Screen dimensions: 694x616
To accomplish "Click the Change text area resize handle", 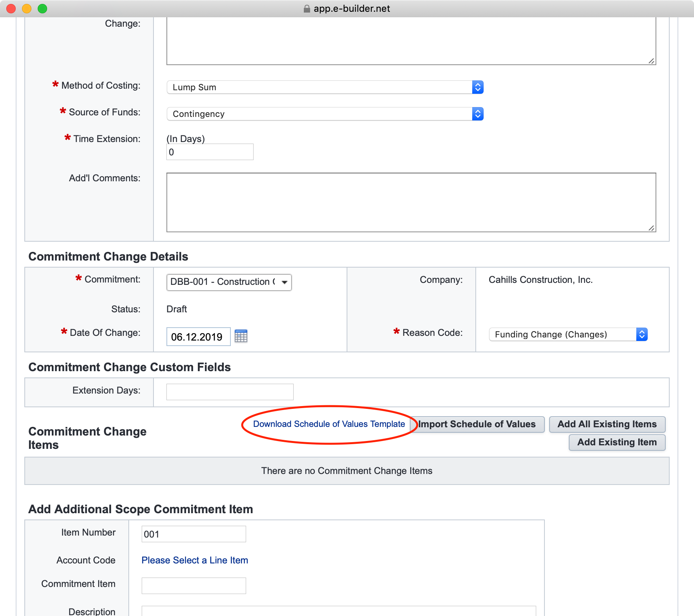I will pyautogui.click(x=652, y=61).
